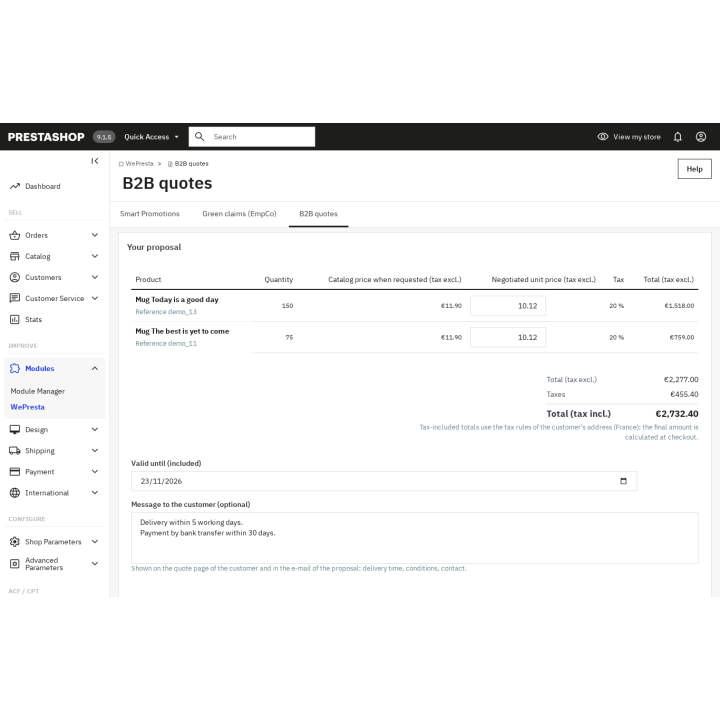Image resolution: width=720 pixels, height=720 pixels.
Task: Open the Quick Access dropdown
Action: [151, 137]
